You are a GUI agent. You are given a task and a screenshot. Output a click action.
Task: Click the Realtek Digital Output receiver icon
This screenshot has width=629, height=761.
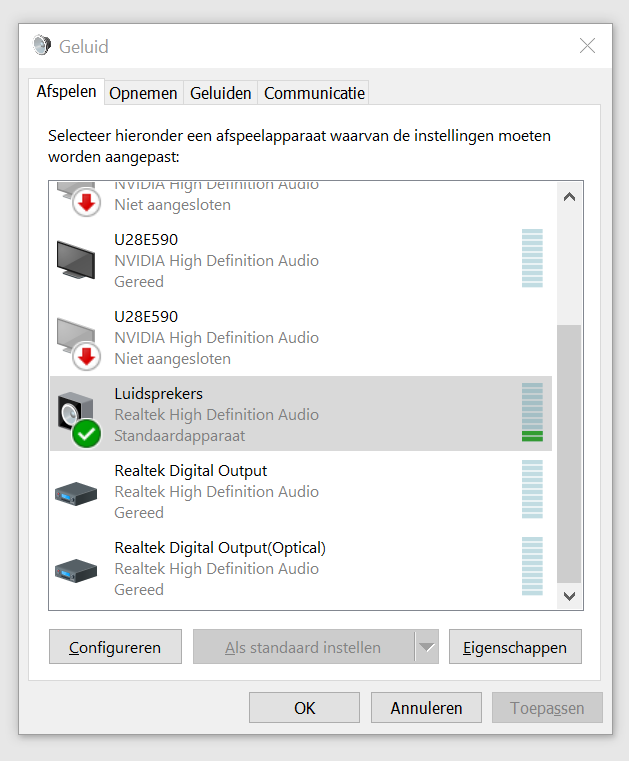76,494
